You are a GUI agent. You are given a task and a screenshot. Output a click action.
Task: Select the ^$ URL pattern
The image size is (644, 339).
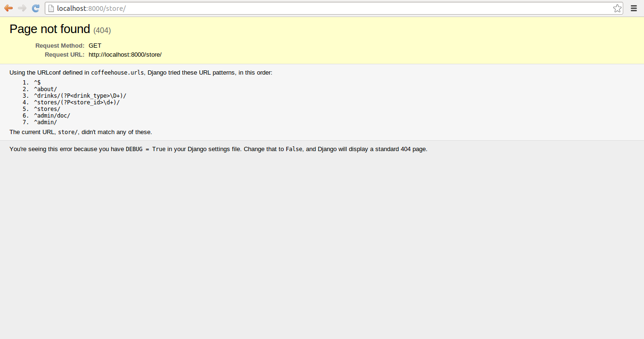37,83
